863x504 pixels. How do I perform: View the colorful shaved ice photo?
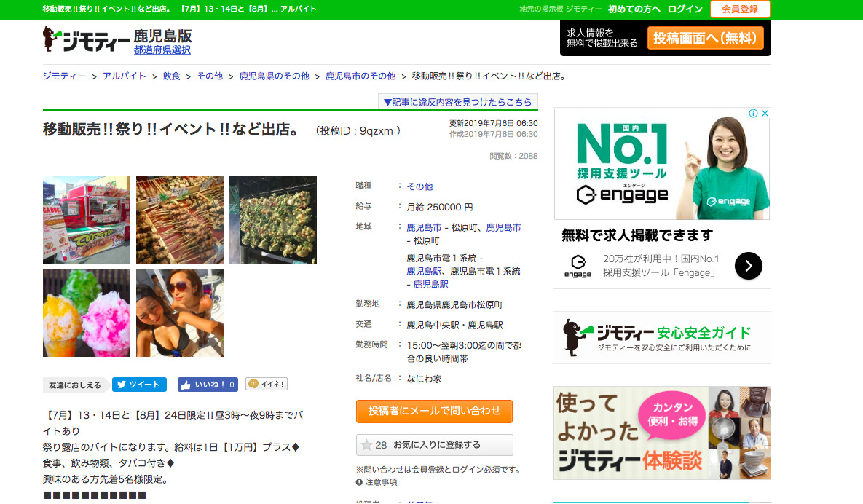coord(87,313)
